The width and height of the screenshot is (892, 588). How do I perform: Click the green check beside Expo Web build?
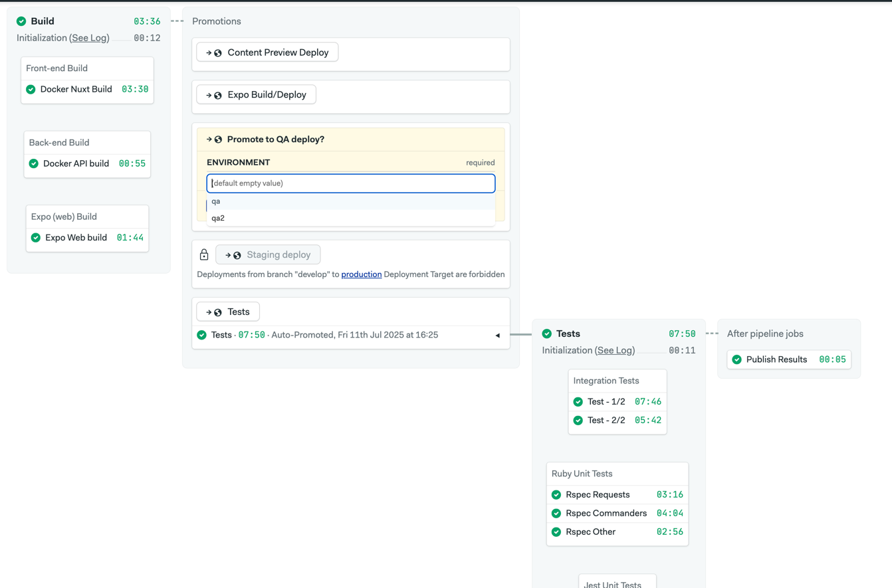[x=35, y=237]
